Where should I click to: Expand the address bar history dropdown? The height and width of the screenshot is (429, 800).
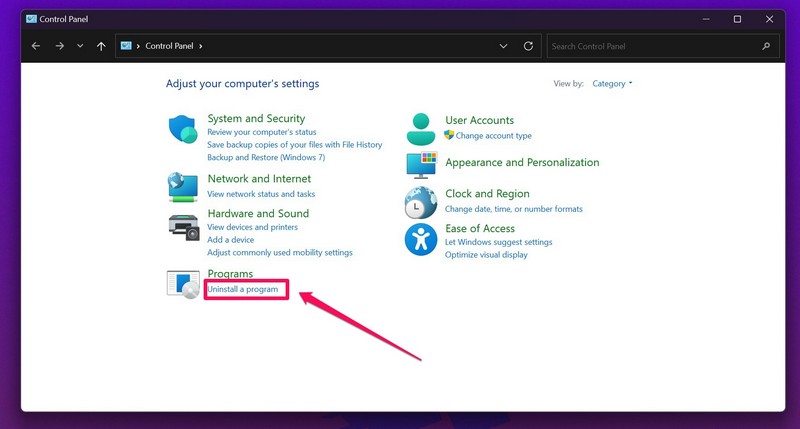[503, 46]
